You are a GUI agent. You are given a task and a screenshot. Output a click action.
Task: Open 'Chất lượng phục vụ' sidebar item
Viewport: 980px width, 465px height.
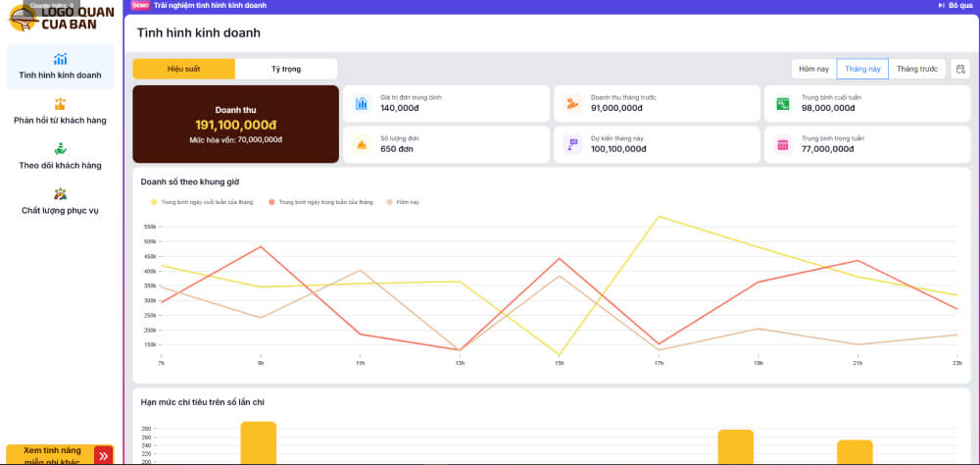[x=60, y=201]
